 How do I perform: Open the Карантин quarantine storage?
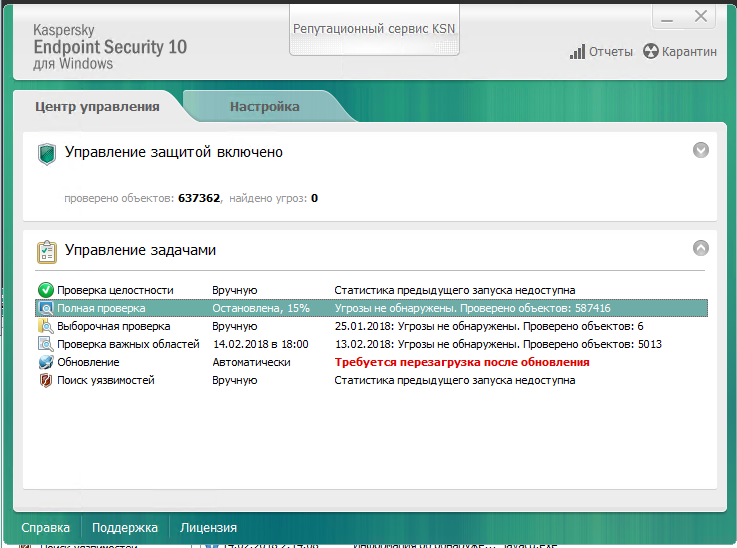coord(680,52)
